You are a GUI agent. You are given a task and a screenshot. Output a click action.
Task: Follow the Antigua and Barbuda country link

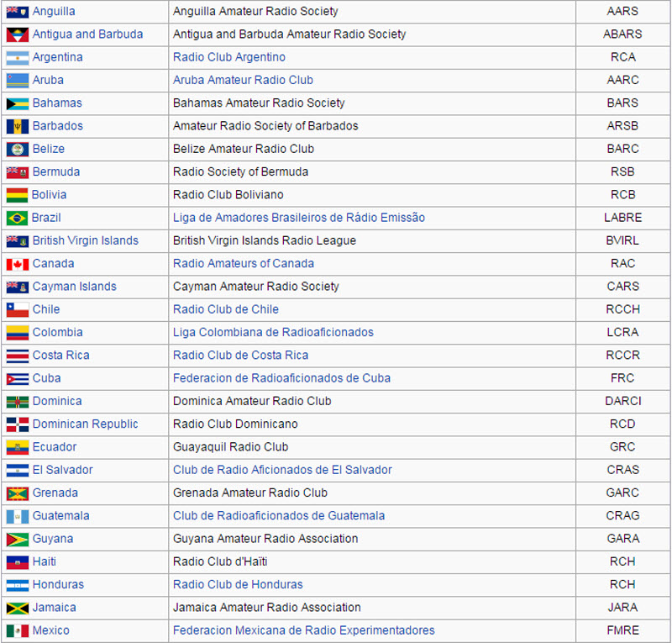88,34
